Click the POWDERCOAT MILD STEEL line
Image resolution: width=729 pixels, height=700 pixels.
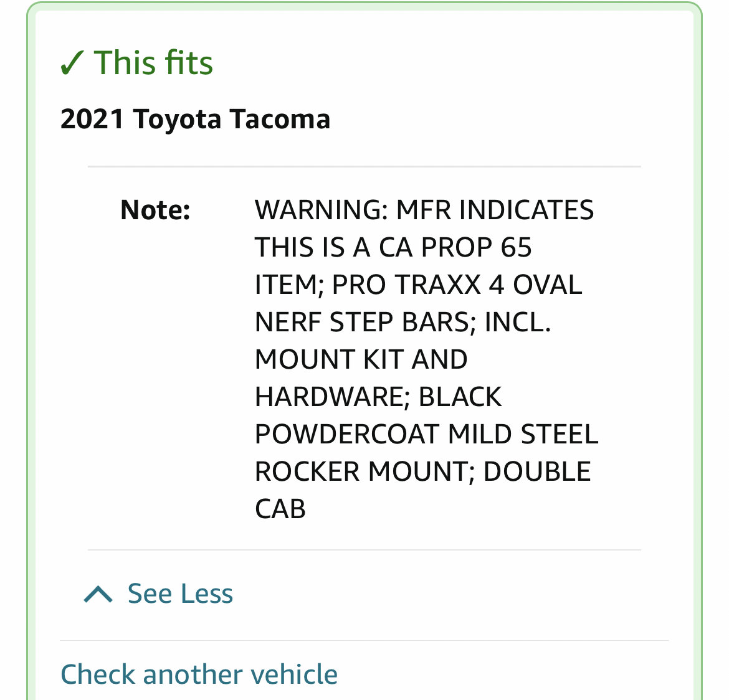pos(427,434)
